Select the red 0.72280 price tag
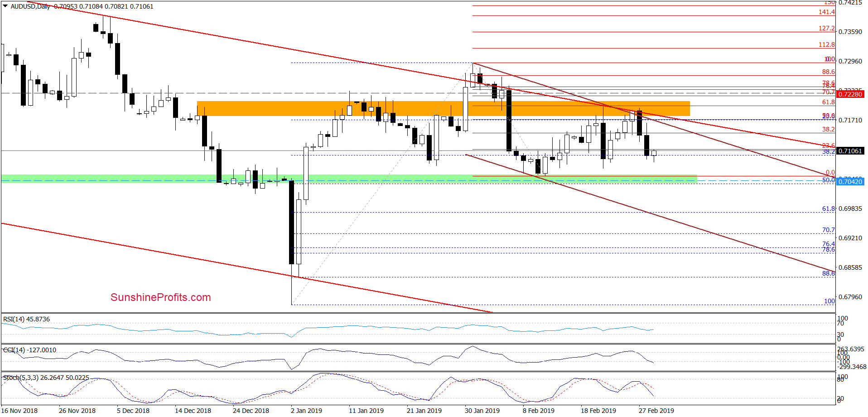Viewport: 868px width, 417px height. pos(850,94)
